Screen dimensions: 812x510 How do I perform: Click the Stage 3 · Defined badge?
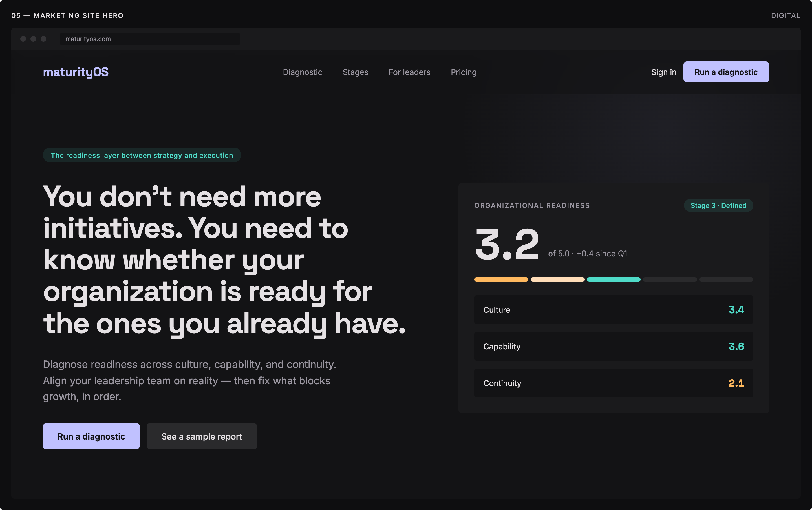click(718, 205)
